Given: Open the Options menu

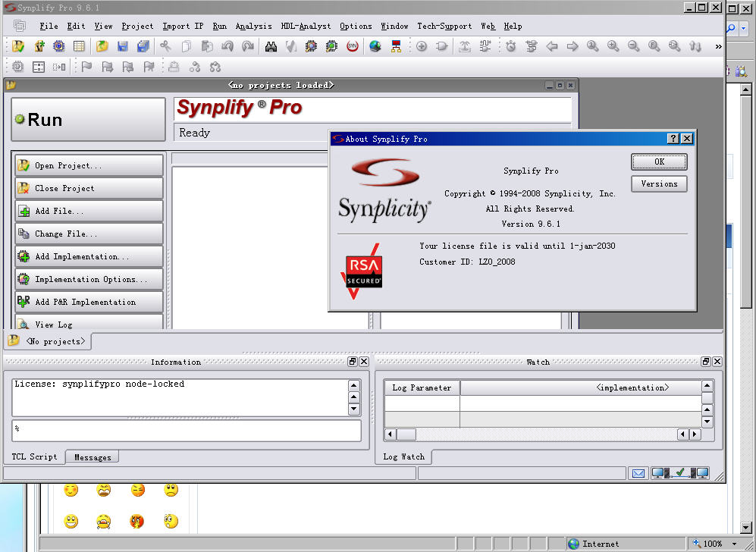Looking at the screenshot, I should 356,26.
